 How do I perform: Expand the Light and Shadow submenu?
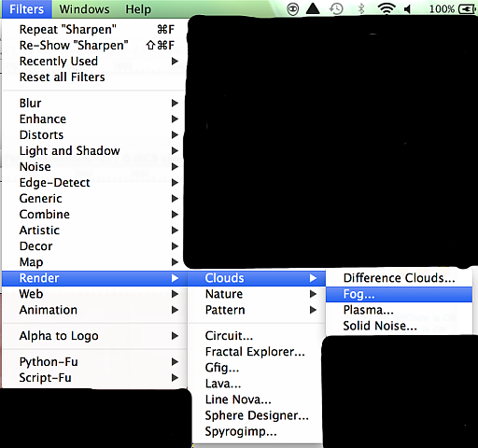94,150
